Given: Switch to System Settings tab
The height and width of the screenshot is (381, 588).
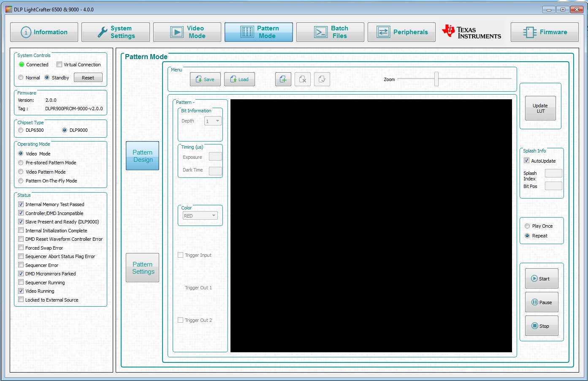Looking at the screenshot, I should 116,32.
